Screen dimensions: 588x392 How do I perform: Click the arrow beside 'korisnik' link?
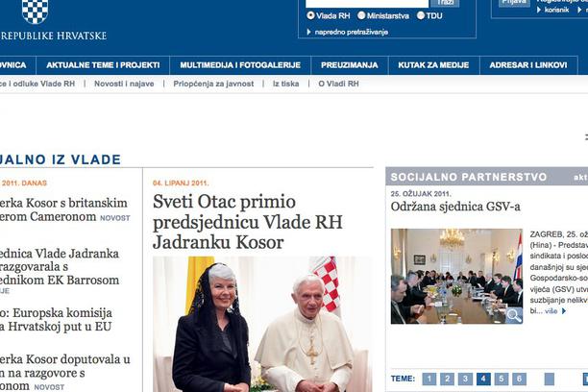(x=539, y=10)
